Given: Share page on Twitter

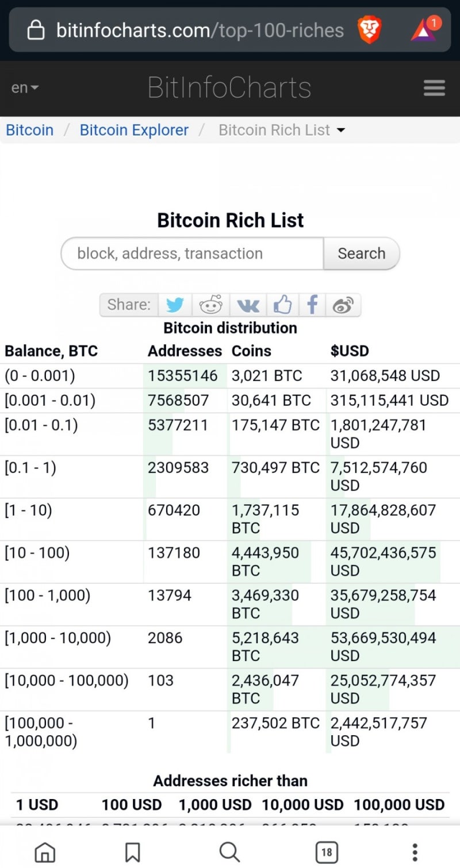Looking at the screenshot, I should coord(175,305).
